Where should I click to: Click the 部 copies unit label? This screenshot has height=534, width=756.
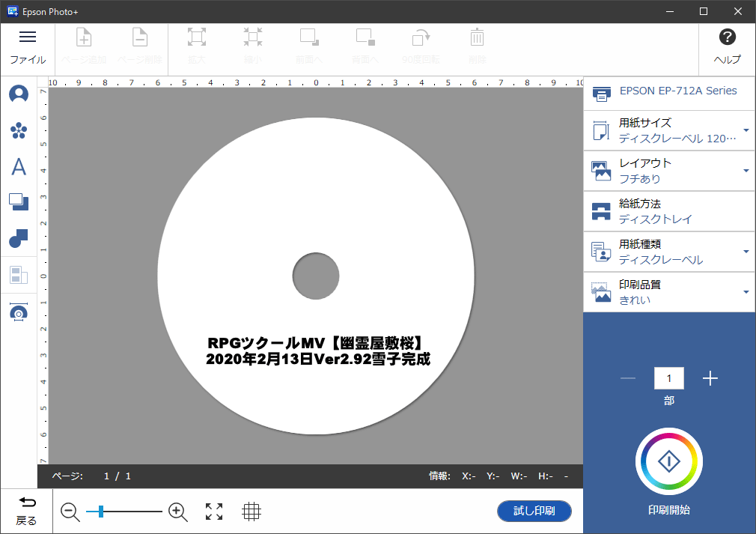[x=668, y=401]
